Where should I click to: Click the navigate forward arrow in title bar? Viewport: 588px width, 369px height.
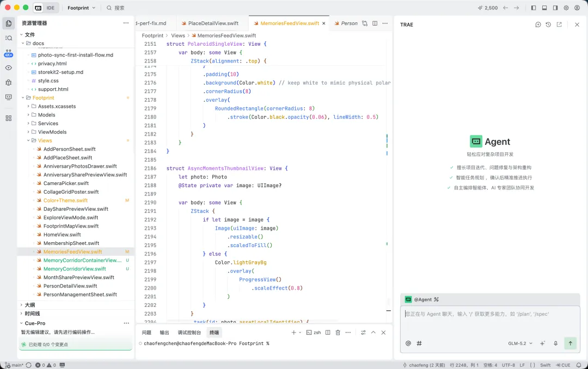pyautogui.click(x=516, y=8)
